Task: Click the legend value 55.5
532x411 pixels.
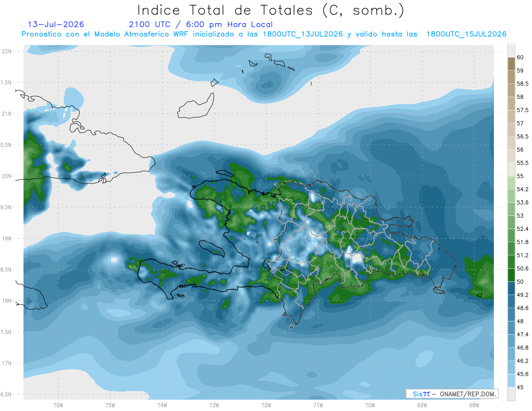Action: click(x=522, y=163)
